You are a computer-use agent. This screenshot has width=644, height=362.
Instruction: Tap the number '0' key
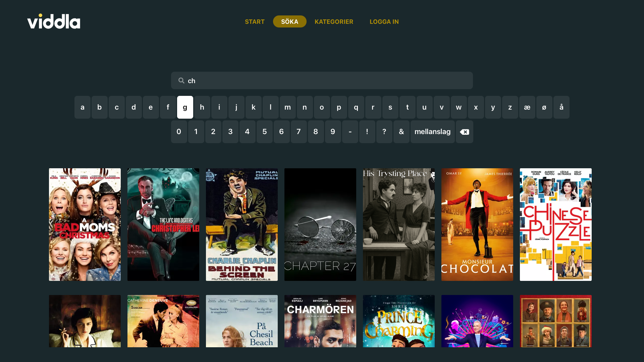[x=179, y=132]
